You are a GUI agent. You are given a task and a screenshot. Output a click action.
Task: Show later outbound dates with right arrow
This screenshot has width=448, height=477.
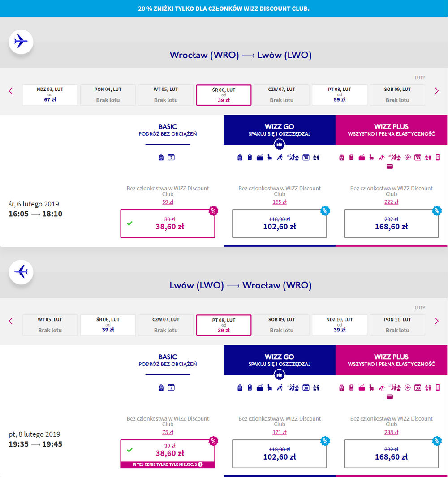(x=437, y=91)
